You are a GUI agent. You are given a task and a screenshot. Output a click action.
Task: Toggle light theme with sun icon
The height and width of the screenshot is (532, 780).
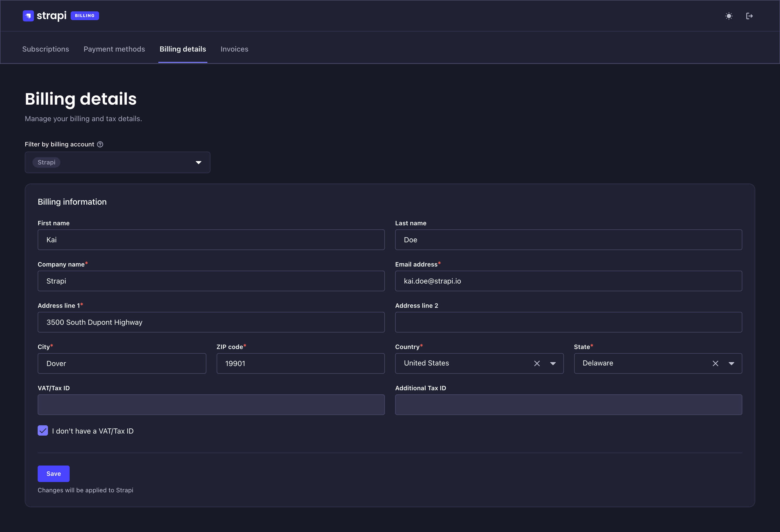(x=729, y=16)
